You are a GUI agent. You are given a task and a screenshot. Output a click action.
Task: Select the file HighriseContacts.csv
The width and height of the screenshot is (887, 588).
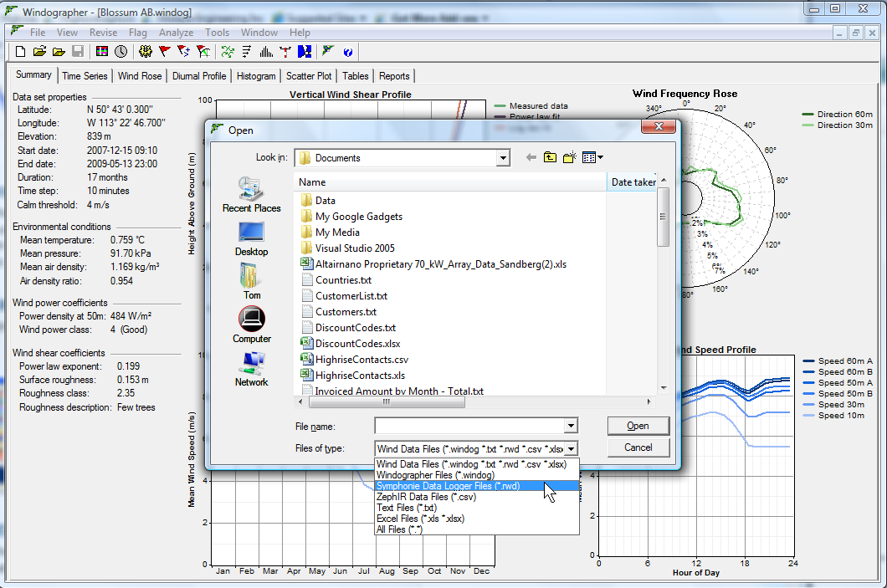pos(355,360)
